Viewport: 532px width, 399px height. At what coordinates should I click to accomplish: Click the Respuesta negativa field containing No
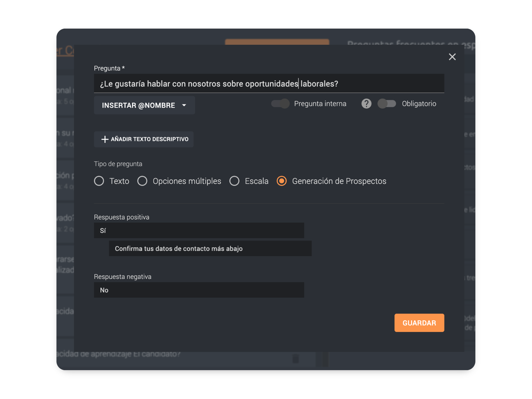click(199, 290)
